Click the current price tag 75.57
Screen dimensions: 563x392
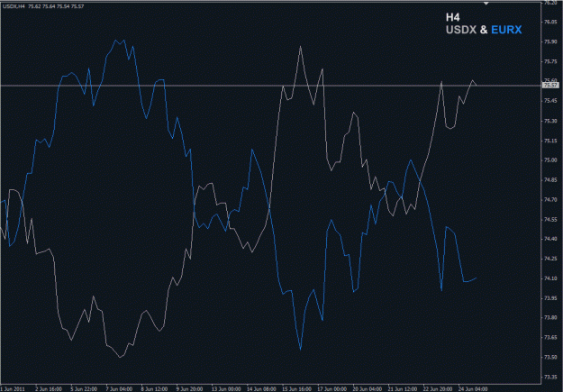(x=551, y=86)
